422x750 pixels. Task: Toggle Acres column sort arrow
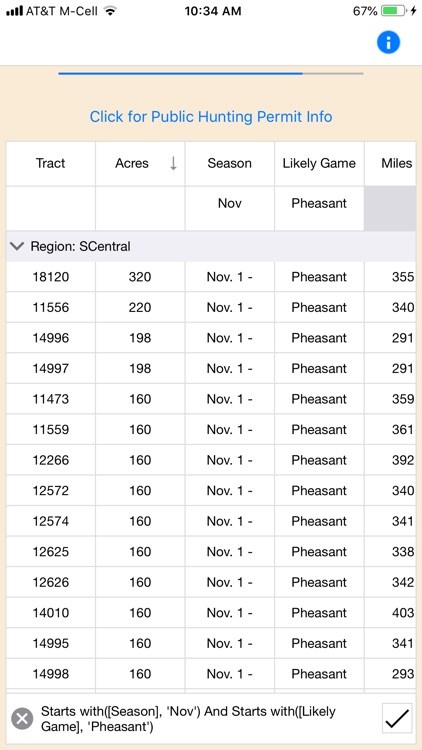173,163
